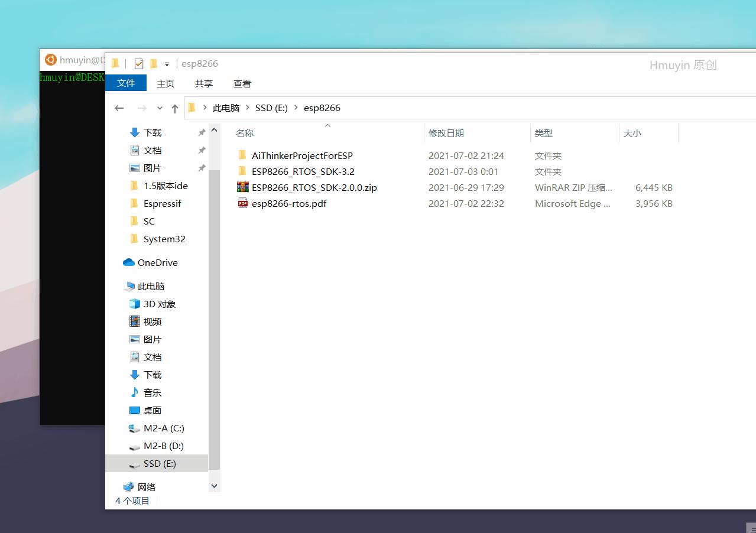The width and height of the screenshot is (756, 533).
Task: Open the address bar history dropdown
Action: (160, 108)
